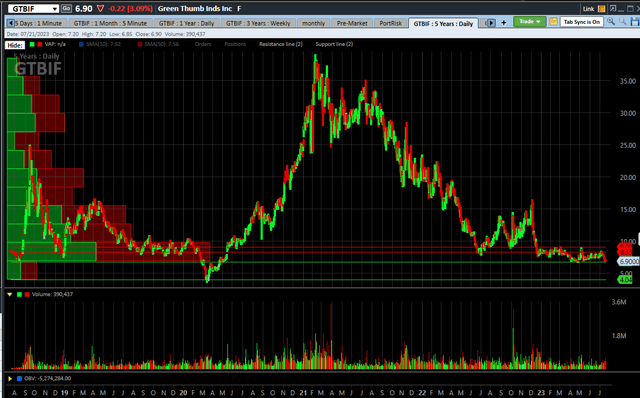Click the 1.8M volume axis label

click(x=619, y=336)
